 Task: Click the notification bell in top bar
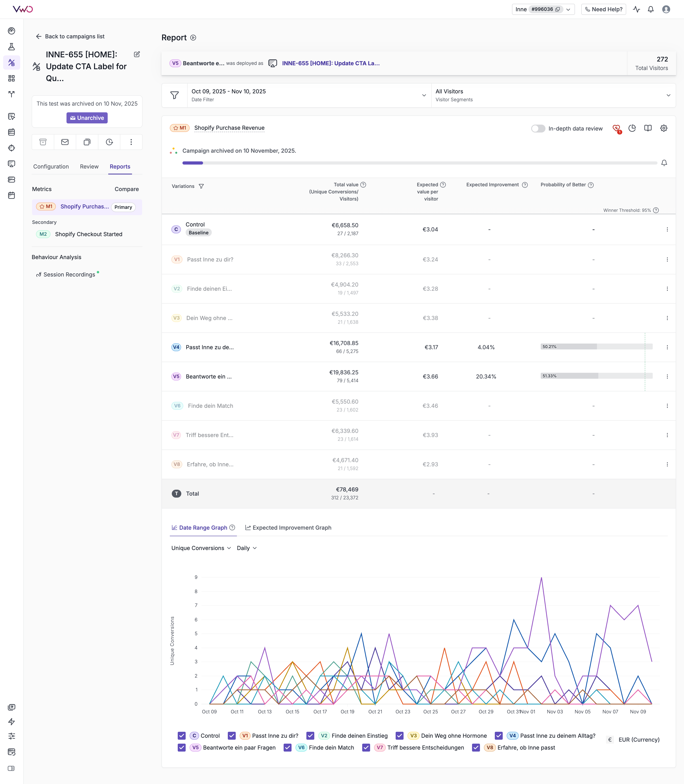[651, 9]
